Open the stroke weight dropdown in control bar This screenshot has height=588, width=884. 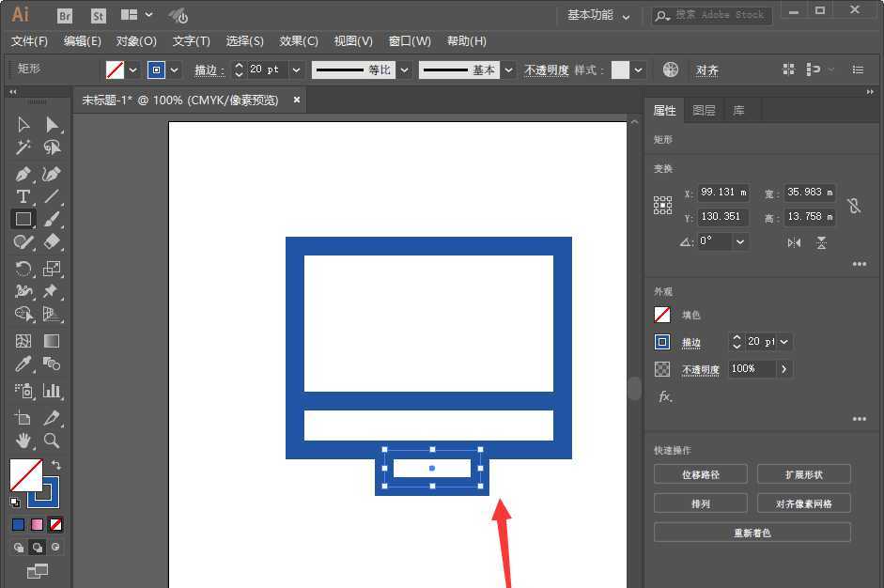click(295, 69)
